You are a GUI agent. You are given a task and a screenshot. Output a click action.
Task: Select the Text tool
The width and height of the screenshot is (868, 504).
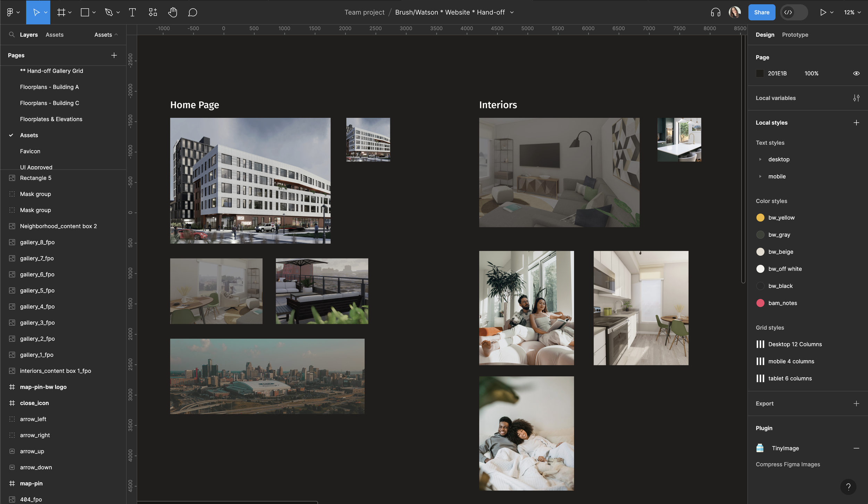pyautogui.click(x=132, y=12)
